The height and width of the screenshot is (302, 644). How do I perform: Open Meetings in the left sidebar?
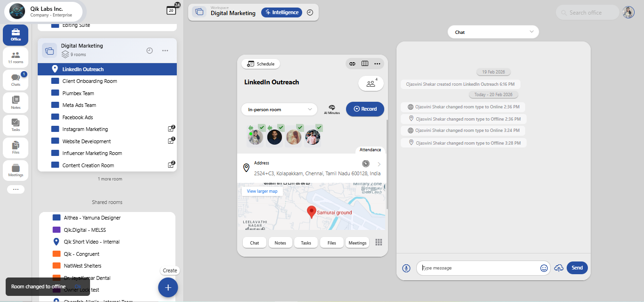16,171
